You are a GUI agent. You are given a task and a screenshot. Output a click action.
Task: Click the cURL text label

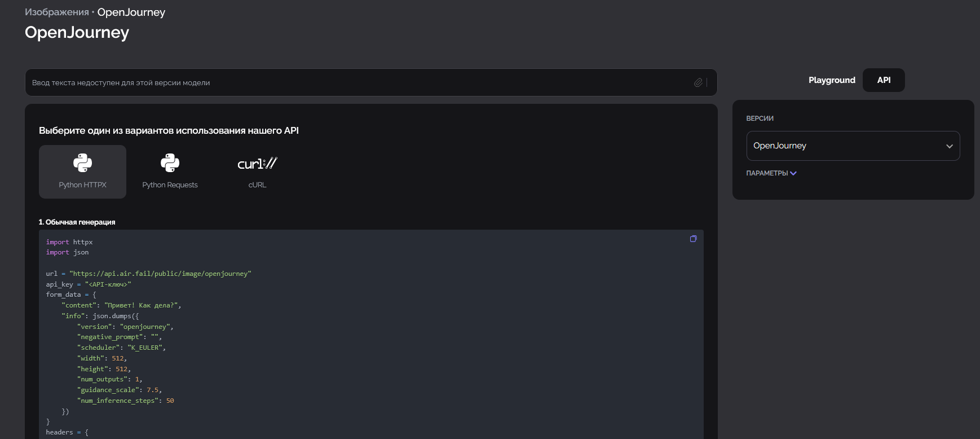coord(257,185)
